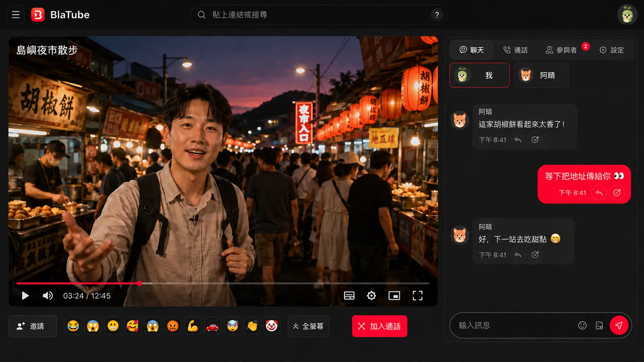Send the clown face emoji reaction
Image resolution: width=644 pixels, height=362 pixels.
(x=272, y=326)
